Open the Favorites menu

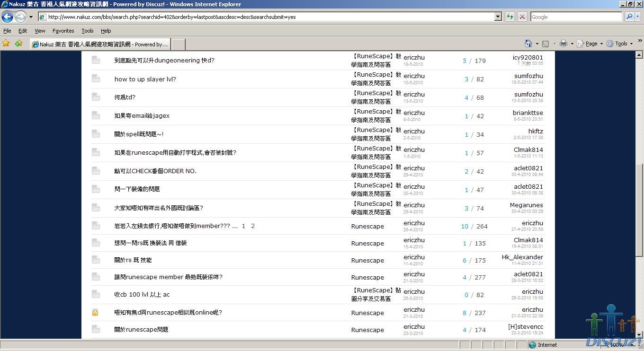63,31
